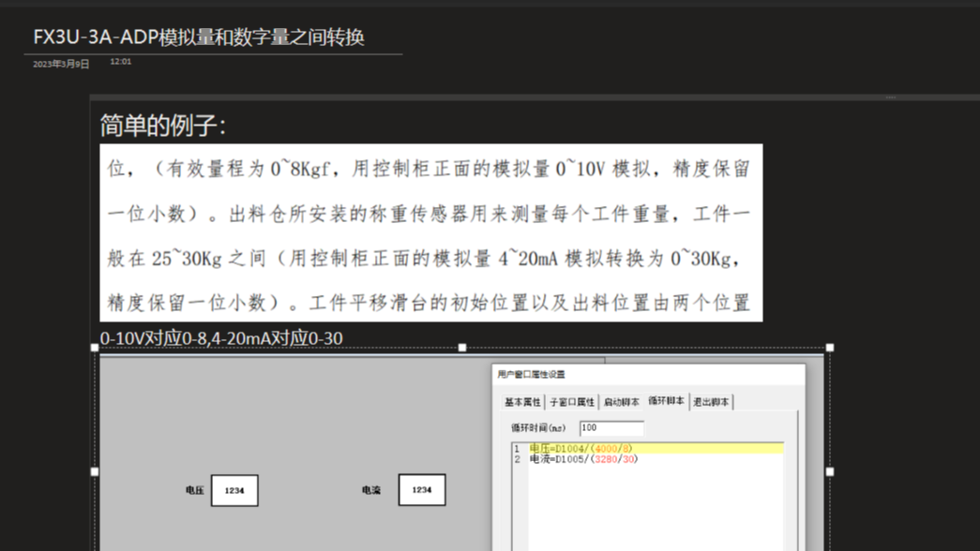Activate the 循环脚本 tab
The width and height of the screenshot is (980, 551).
tap(668, 400)
